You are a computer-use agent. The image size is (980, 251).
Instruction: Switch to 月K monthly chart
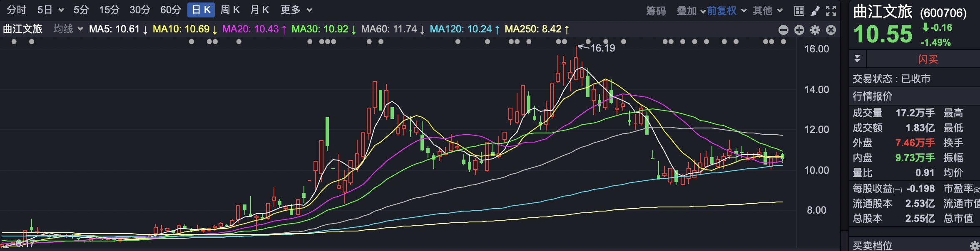pyautogui.click(x=260, y=10)
